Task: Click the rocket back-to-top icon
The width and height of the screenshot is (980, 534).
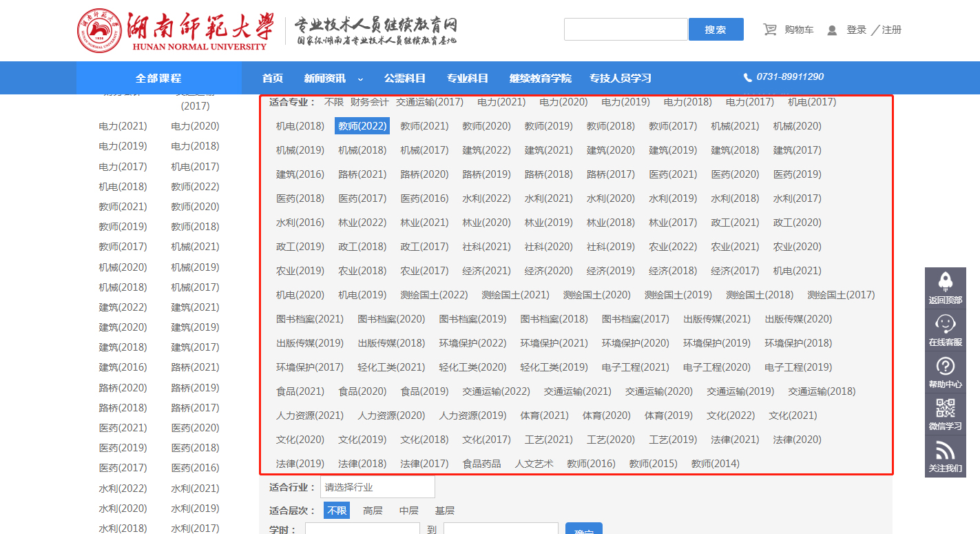Action: pos(946,281)
